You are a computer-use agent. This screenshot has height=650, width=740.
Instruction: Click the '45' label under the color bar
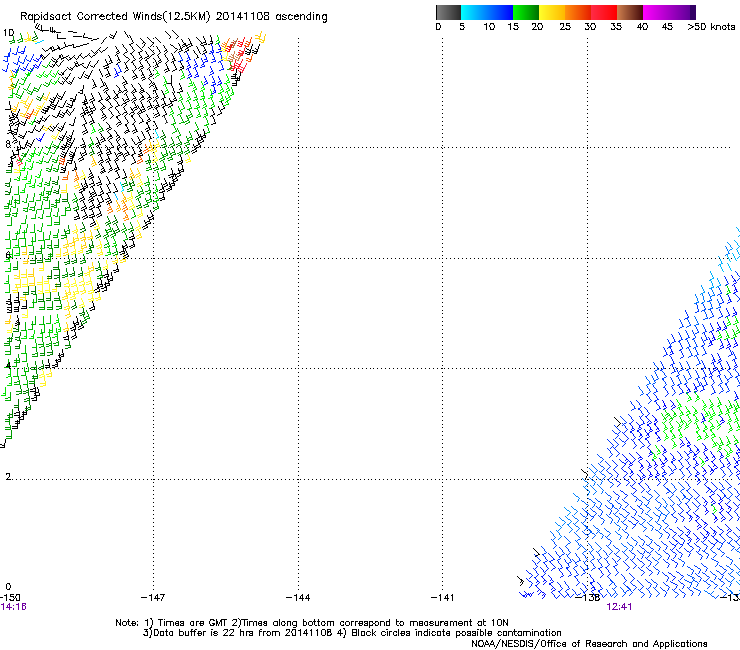coord(667,27)
